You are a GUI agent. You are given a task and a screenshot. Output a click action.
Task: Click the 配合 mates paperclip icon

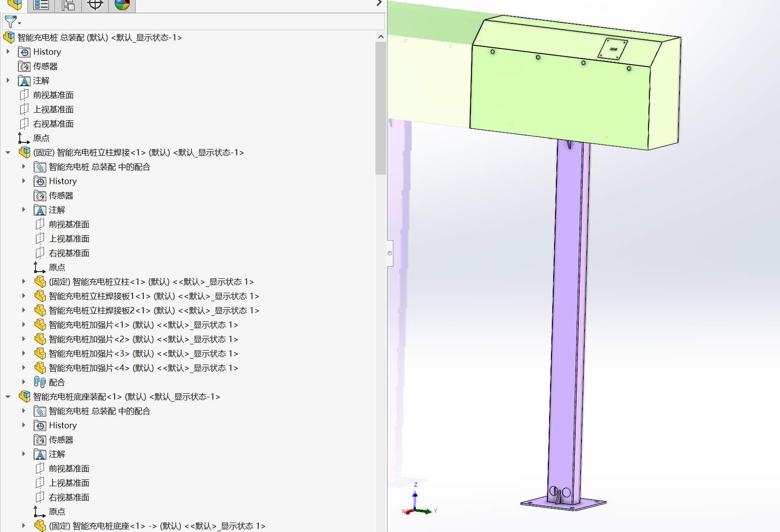point(40,382)
